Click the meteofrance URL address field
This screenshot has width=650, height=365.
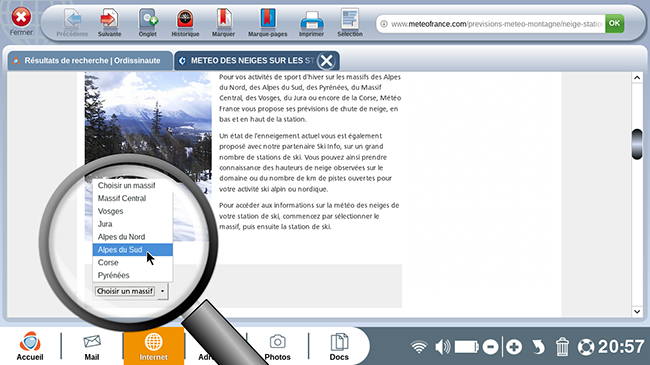[x=491, y=24]
